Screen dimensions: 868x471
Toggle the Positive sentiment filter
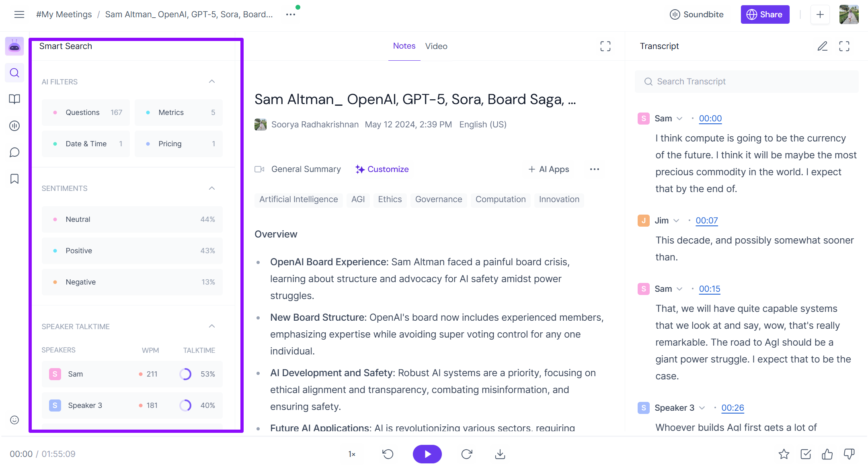click(x=132, y=251)
